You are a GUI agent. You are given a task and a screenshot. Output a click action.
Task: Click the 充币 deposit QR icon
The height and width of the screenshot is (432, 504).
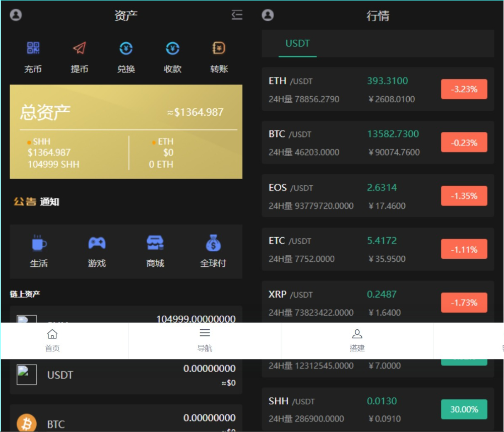pyautogui.click(x=33, y=48)
